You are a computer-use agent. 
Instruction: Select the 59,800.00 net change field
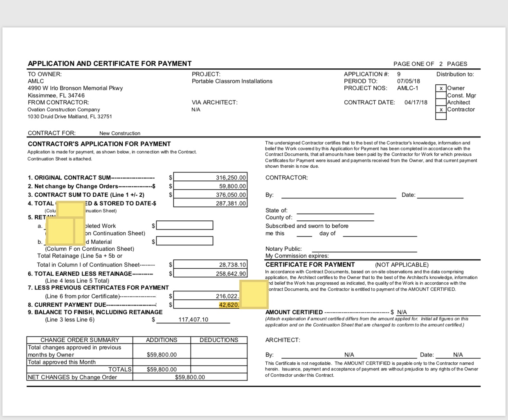pyautogui.click(x=210, y=186)
